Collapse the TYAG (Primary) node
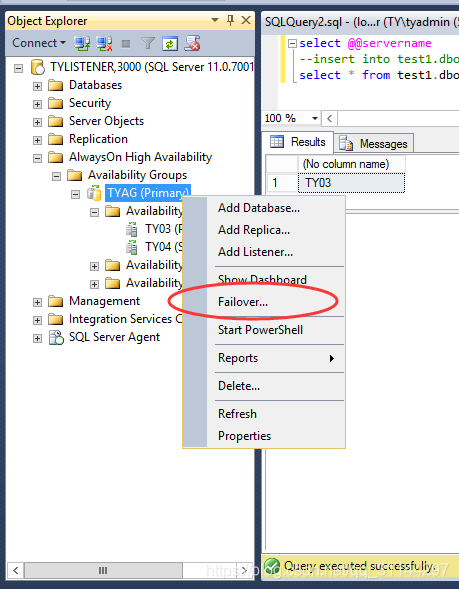This screenshot has height=589, width=459. pyautogui.click(x=75, y=194)
